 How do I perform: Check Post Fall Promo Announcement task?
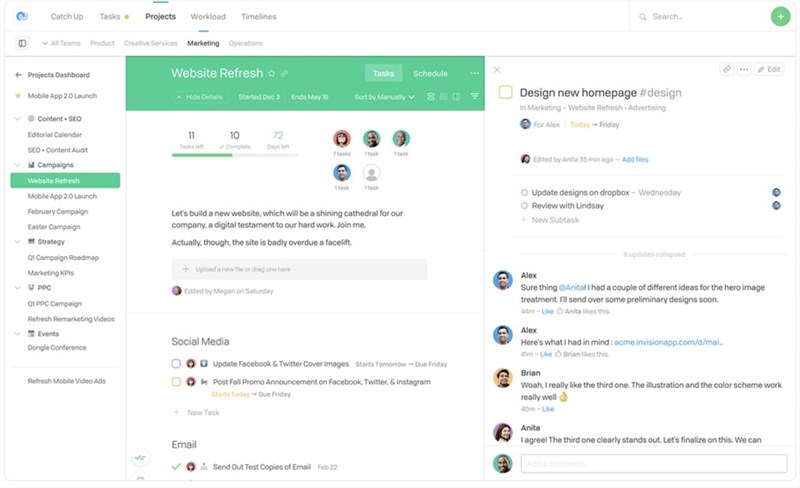(176, 382)
